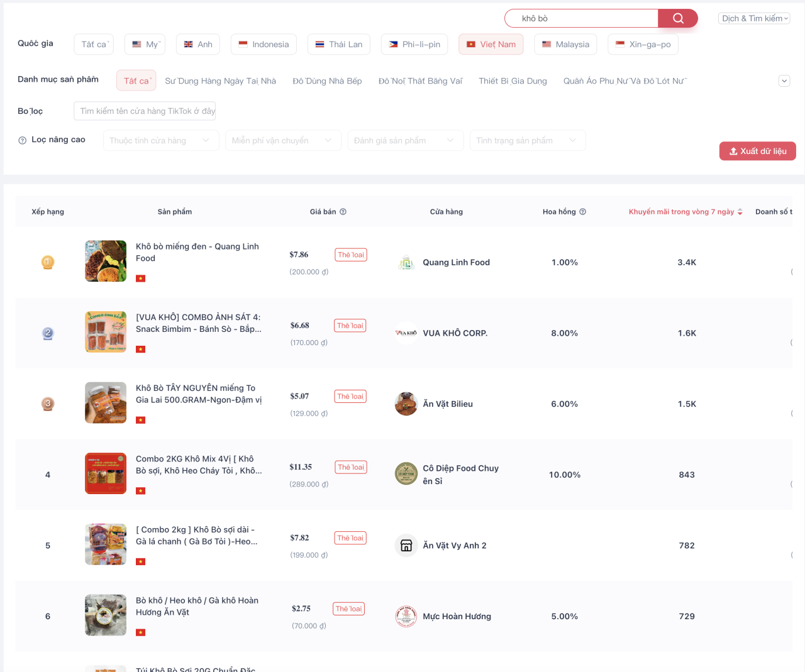The image size is (805, 672).
Task: Click Thể loại tag for Combo 2KG Khô Mix
Action: 351,467
